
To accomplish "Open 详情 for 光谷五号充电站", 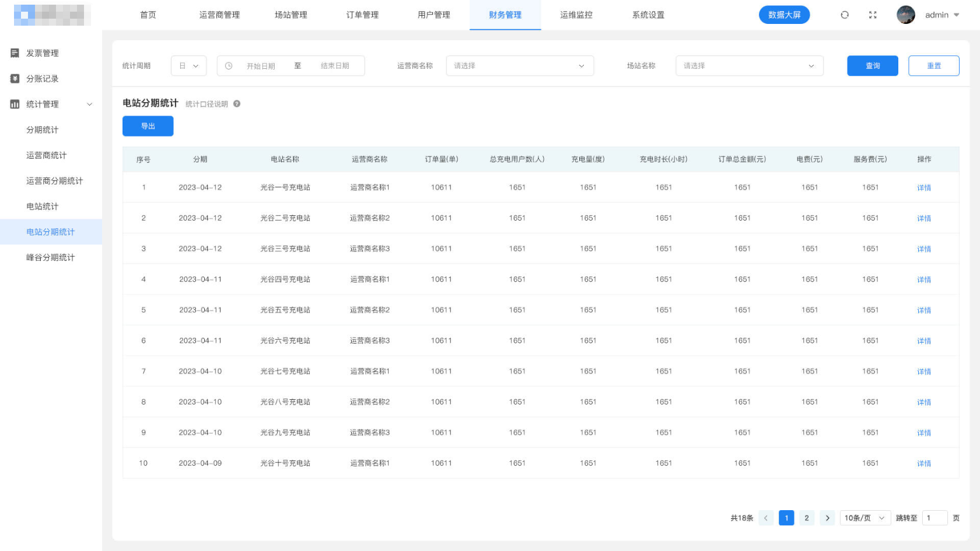I will pyautogui.click(x=924, y=311).
